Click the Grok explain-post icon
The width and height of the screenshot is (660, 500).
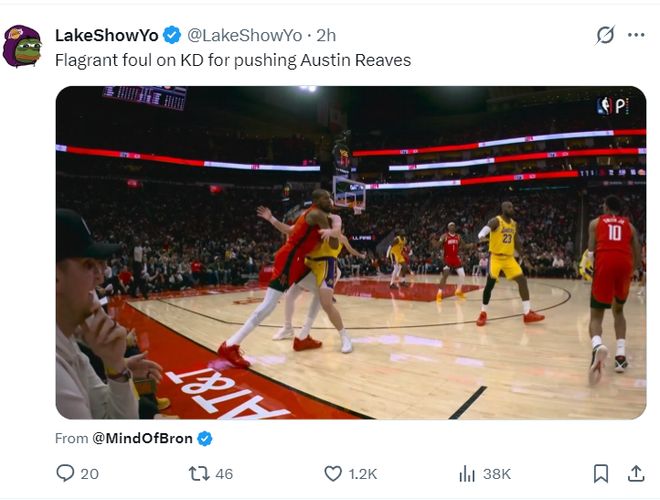tap(605, 35)
